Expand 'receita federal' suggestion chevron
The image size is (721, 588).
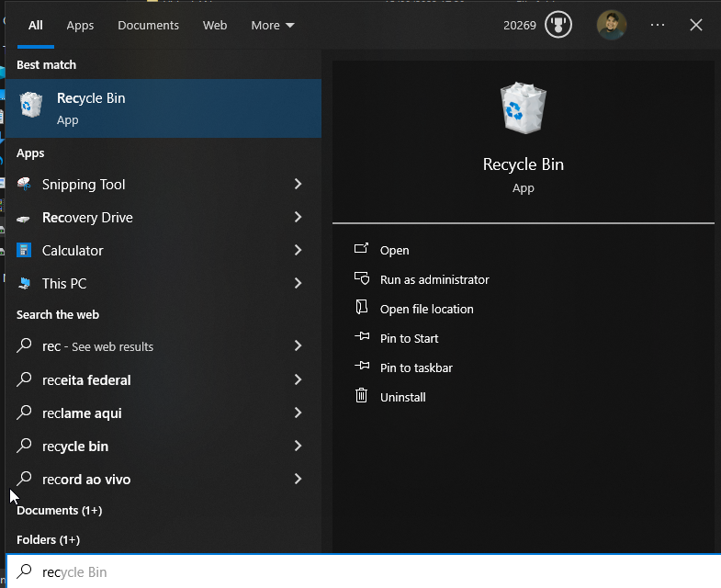(x=298, y=379)
